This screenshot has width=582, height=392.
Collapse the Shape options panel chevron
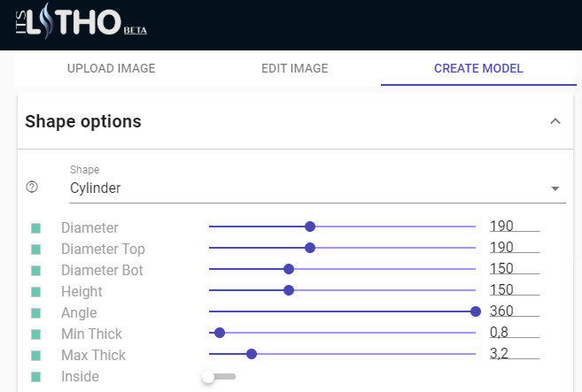click(555, 121)
